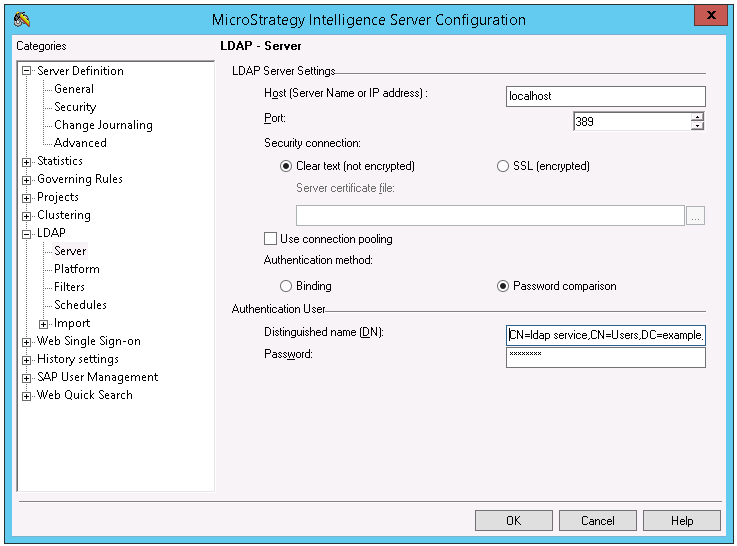Select the Server Definition label
The image size is (737, 546).
pos(80,71)
